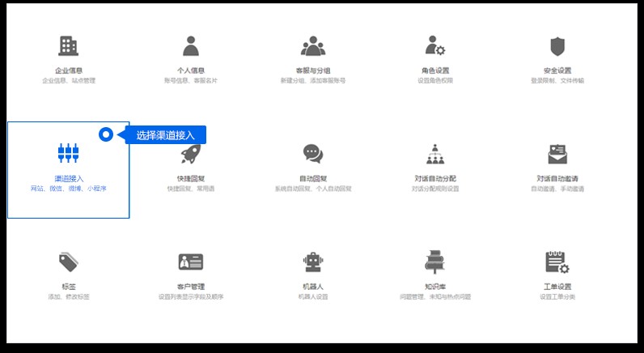Click the subtitle 网站、微信、微博、小程序
Screen dimensions: 644x353
tap(69, 189)
